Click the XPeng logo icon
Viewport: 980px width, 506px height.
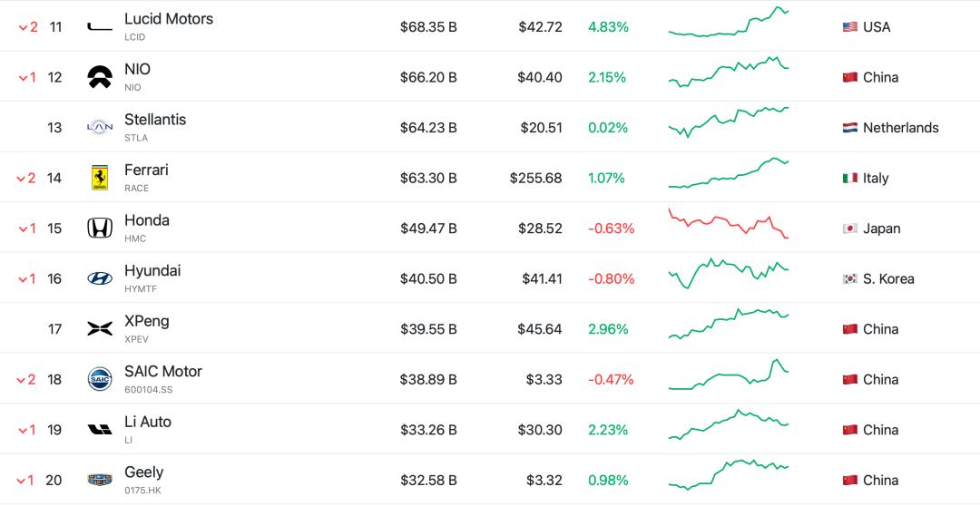(x=100, y=328)
